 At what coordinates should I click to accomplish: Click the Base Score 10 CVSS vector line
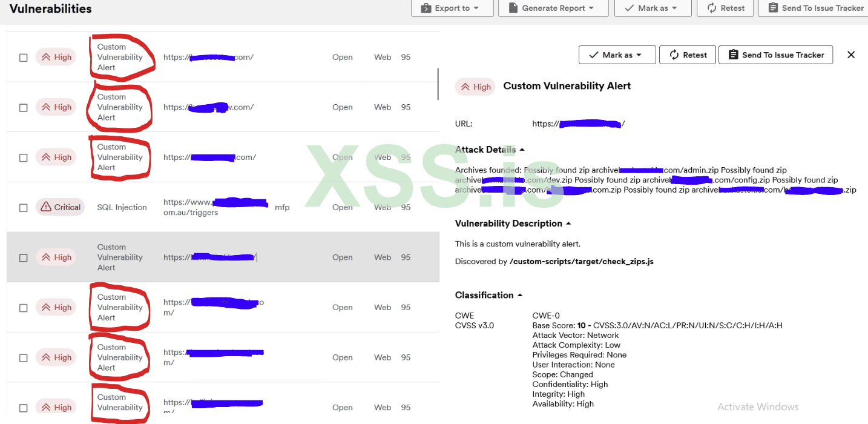pos(657,325)
